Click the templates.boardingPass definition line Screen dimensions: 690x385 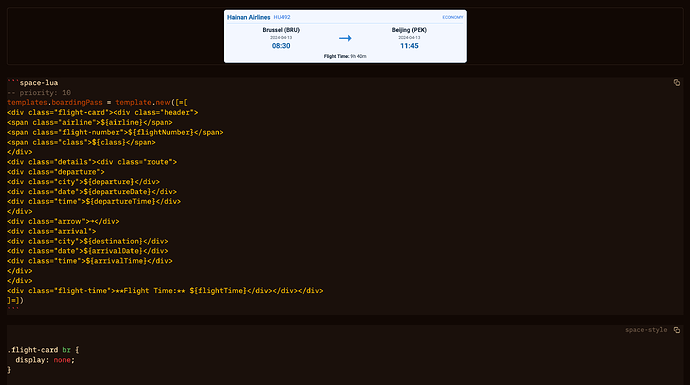pyautogui.click(x=97, y=103)
